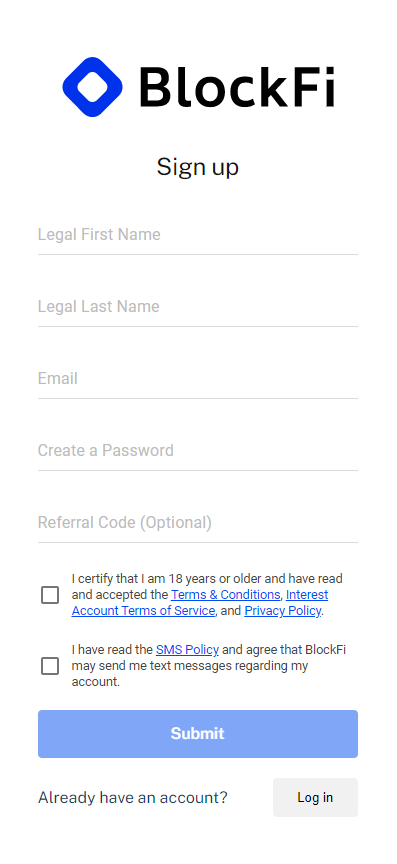Open the SMS Policy link

coord(187,650)
